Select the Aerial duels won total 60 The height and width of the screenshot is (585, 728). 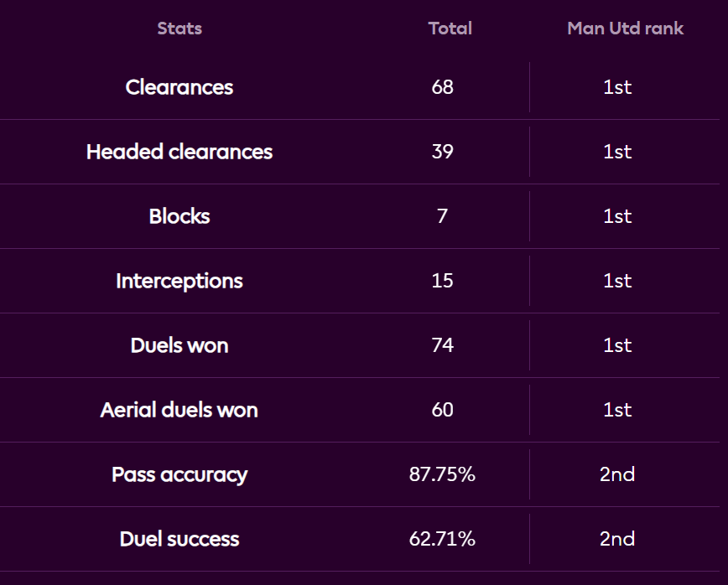[442, 410]
